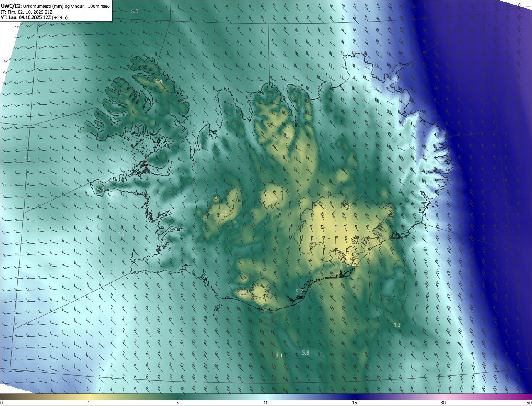Click the colorbar tick label 0
Screen dimensions: 532x406
2,403
